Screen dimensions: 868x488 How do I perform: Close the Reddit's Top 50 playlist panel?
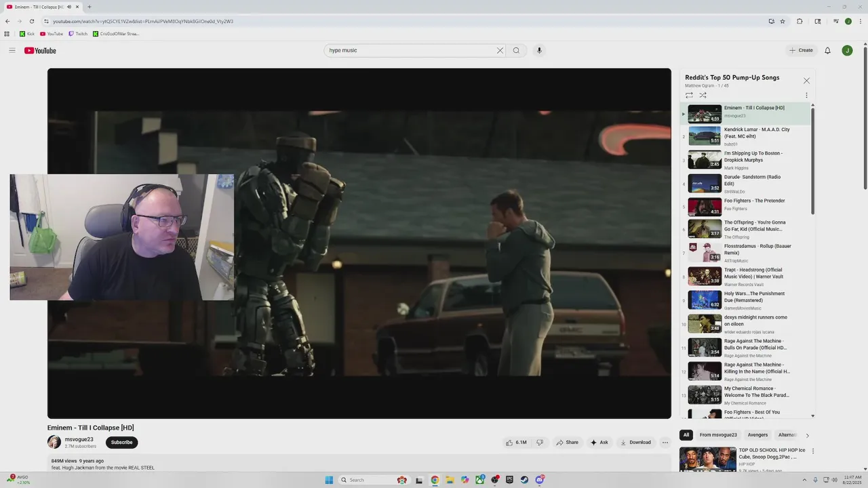tap(806, 81)
